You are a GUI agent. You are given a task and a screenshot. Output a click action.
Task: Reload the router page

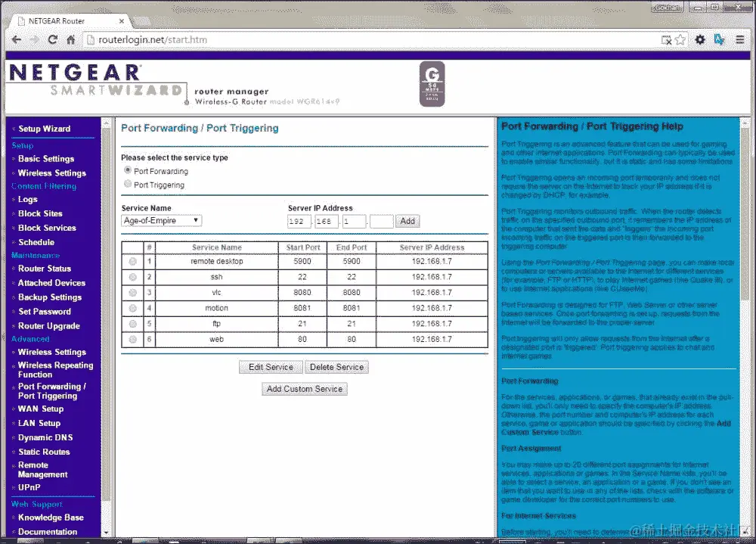(53, 39)
